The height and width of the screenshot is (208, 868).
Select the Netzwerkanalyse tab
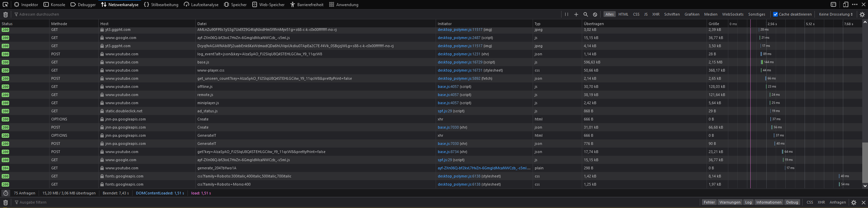120,5
